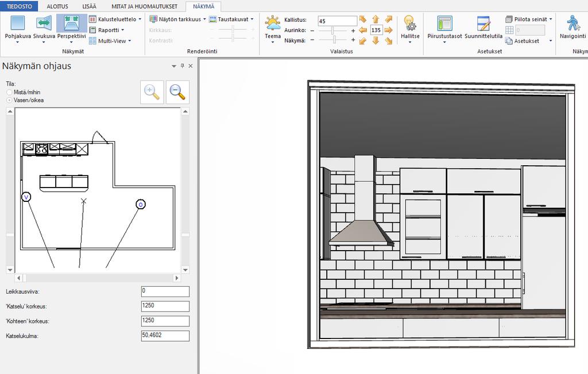The image size is (588, 374).
Task: Expand Taustakuvat dropdown arrow
Action: 252,19
